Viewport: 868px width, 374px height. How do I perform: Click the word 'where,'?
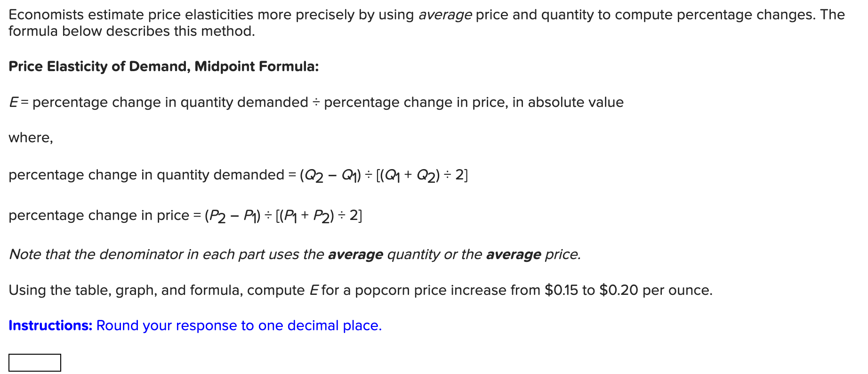(x=31, y=138)
